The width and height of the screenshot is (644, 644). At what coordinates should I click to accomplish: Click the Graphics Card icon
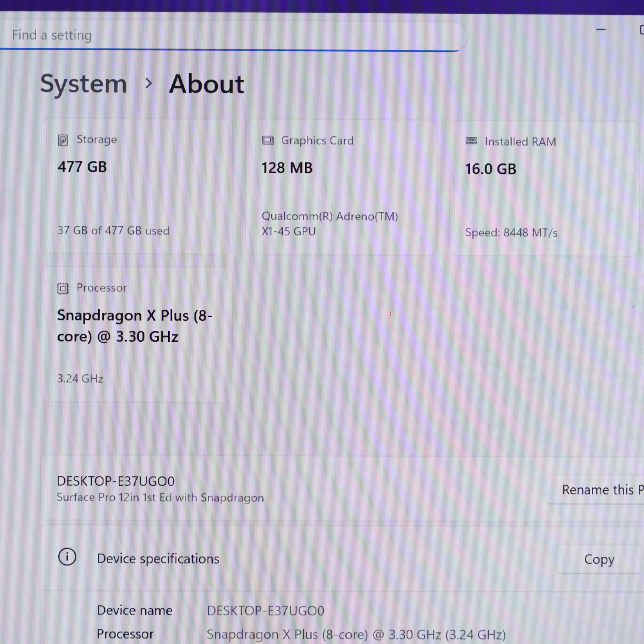point(268,140)
